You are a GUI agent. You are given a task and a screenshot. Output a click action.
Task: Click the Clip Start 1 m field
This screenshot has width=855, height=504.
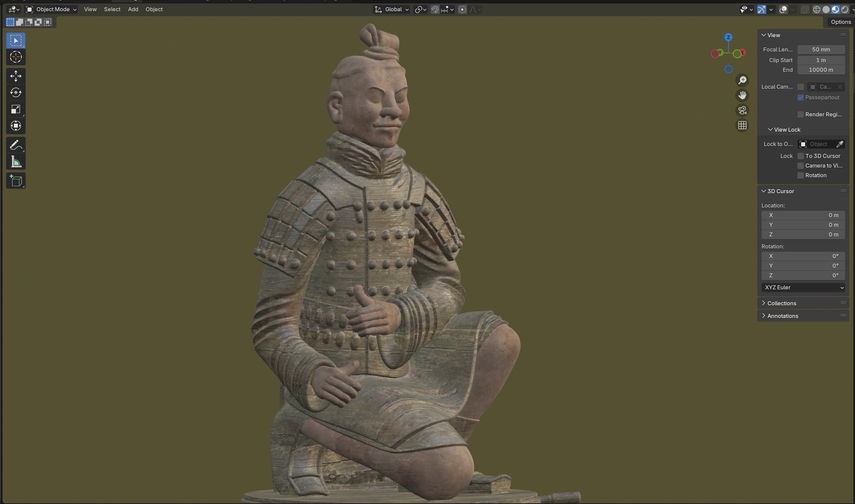coord(821,60)
